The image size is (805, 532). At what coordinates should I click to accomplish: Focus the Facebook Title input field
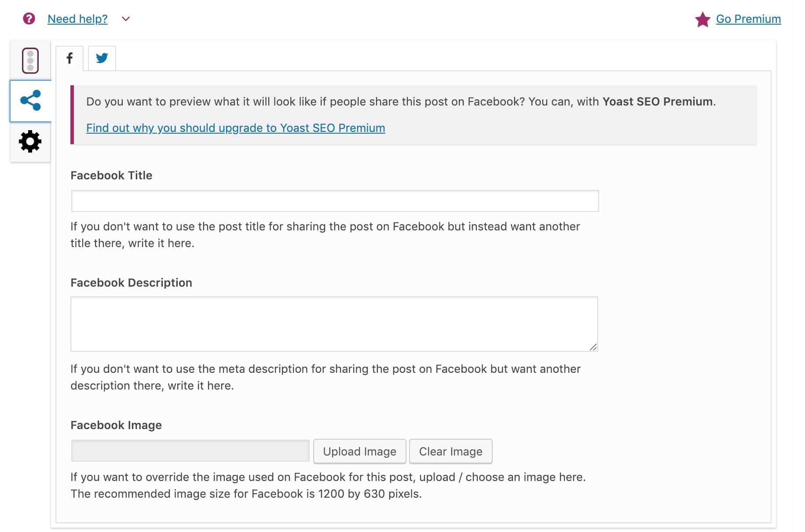(x=335, y=201)
